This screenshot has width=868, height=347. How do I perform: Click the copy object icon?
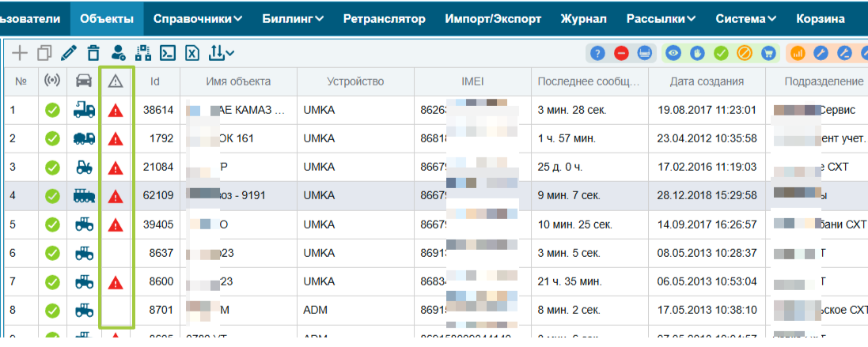coord(44,53)
